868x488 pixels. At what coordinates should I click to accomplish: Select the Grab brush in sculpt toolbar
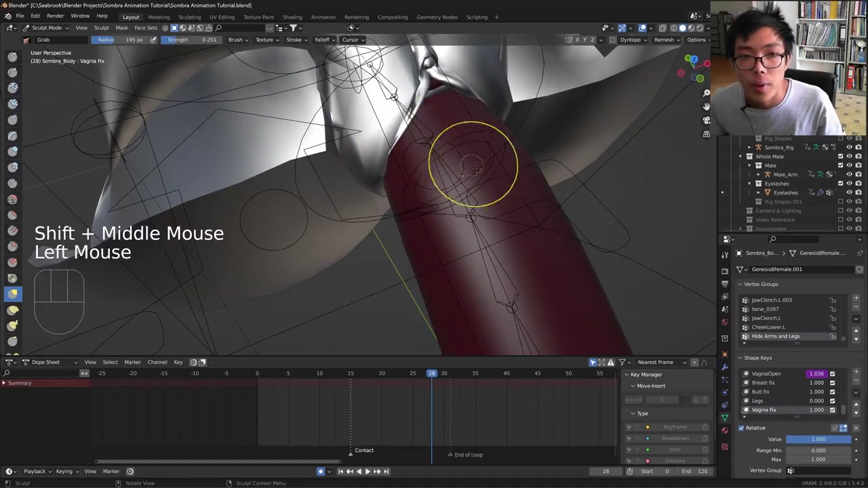click(x=13, y=293)
